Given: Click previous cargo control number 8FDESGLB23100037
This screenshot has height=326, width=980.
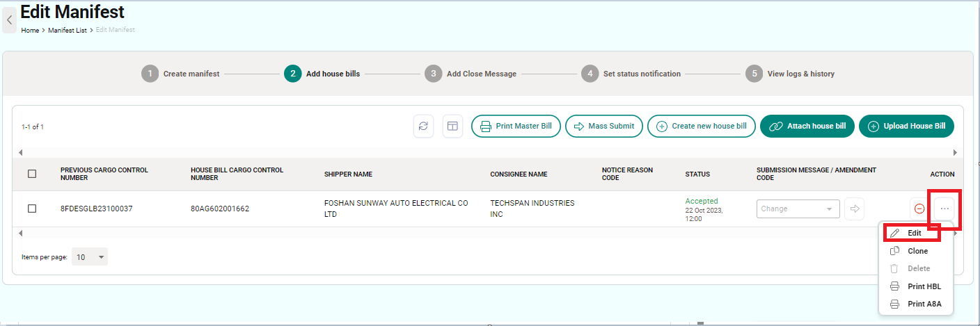Looking at the screenshot, I should 96,209.
